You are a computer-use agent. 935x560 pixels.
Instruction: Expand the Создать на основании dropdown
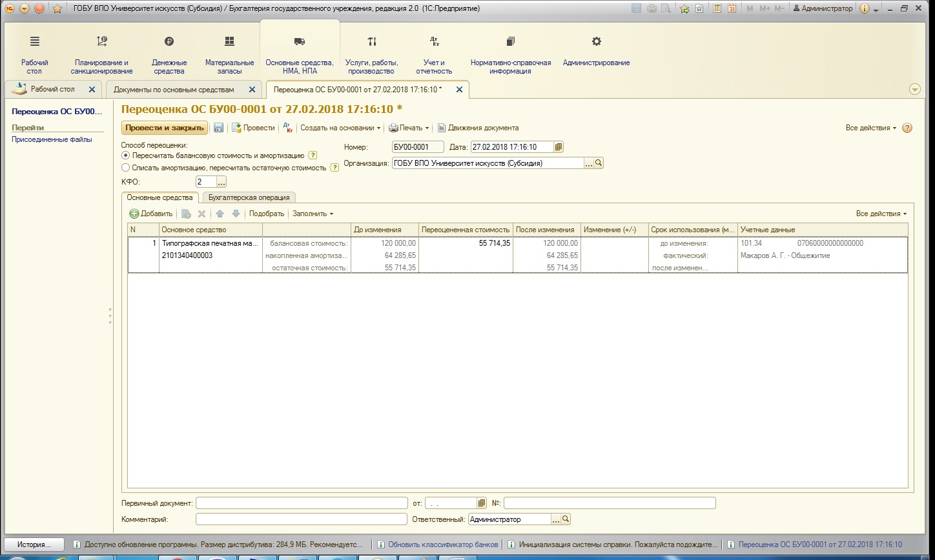[x=340, y=128]
